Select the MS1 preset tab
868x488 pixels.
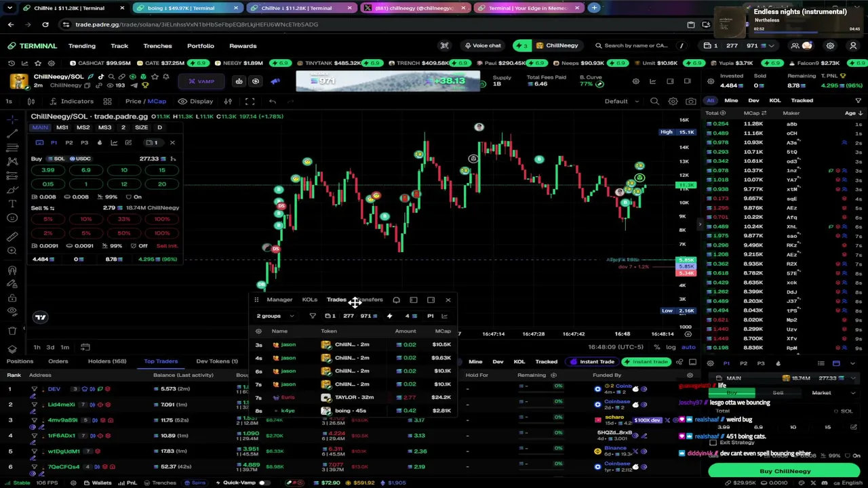click(62, 127)
